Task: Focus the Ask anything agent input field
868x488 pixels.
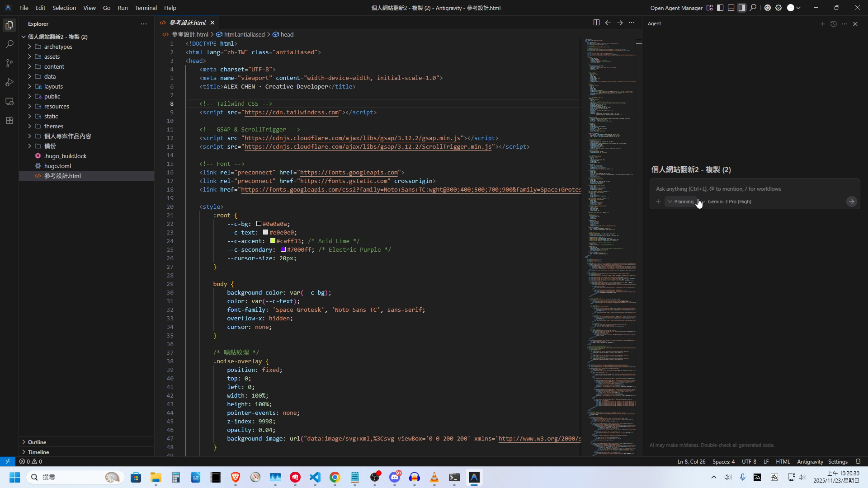Action: coord(754,189)
